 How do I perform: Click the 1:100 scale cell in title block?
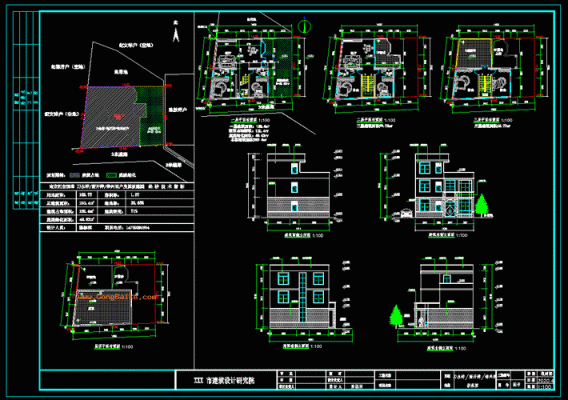click(545, 387)
